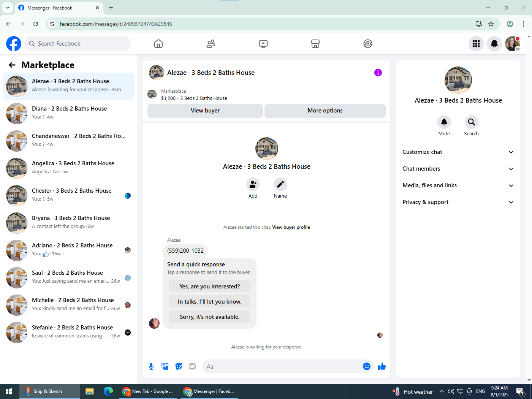
Task: Open Hot weather taskbar widget
Action: click(413, 391)
